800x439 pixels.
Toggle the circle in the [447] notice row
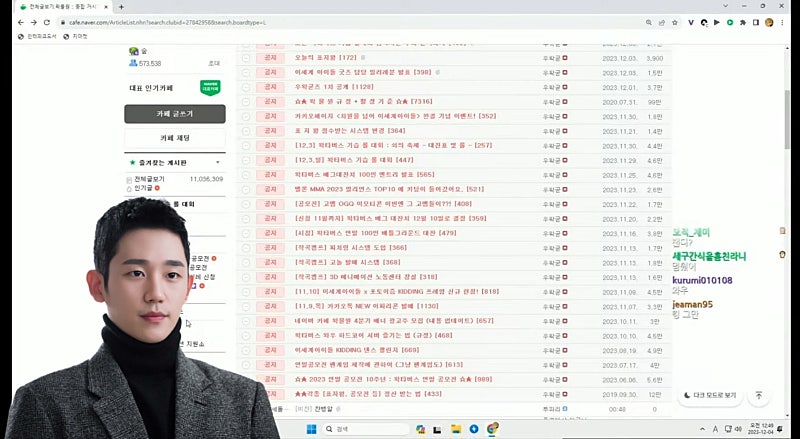(246, 160)
